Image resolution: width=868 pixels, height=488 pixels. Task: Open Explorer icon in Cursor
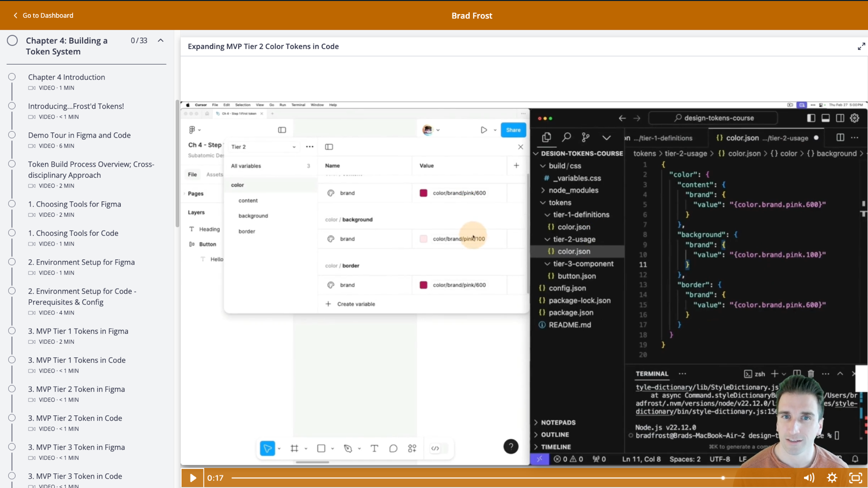pos(546,138)
